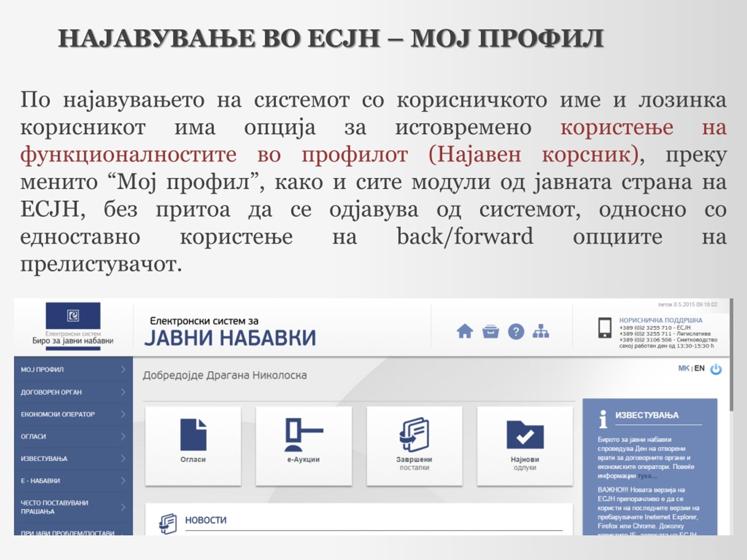
Task: Open the ДОГОВОРЕН ОРГАН menu item
Action: coord(73,392)
